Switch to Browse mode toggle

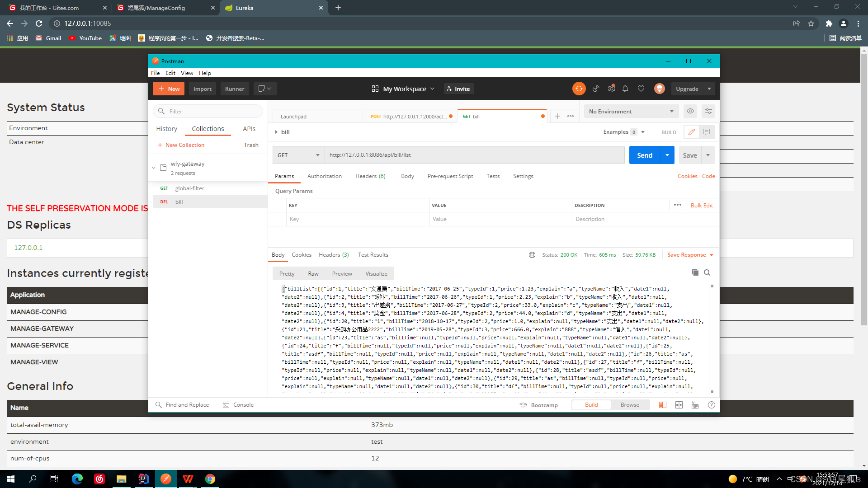(629, 405)
